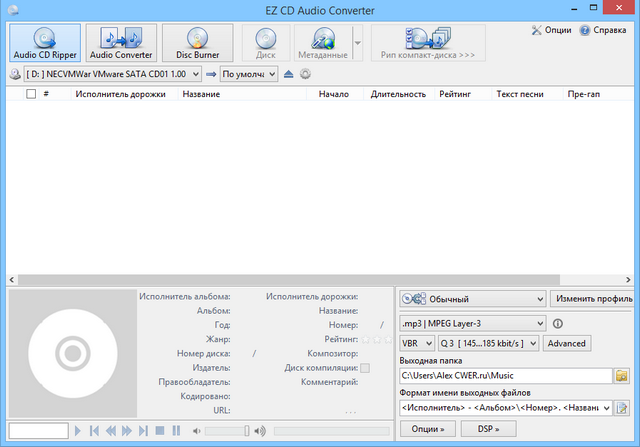Screen dimensions: 640x447
Task: Toggle the Диск компиляции checkbox
Action: (x=365, y=368)
